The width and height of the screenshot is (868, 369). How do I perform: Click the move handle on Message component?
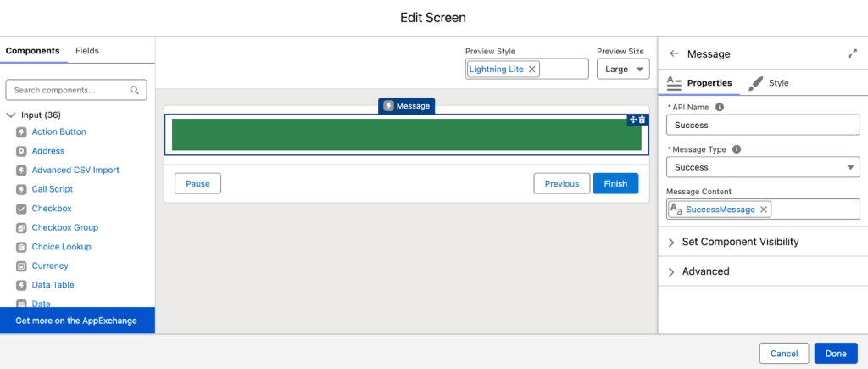[x=633, y=120]
